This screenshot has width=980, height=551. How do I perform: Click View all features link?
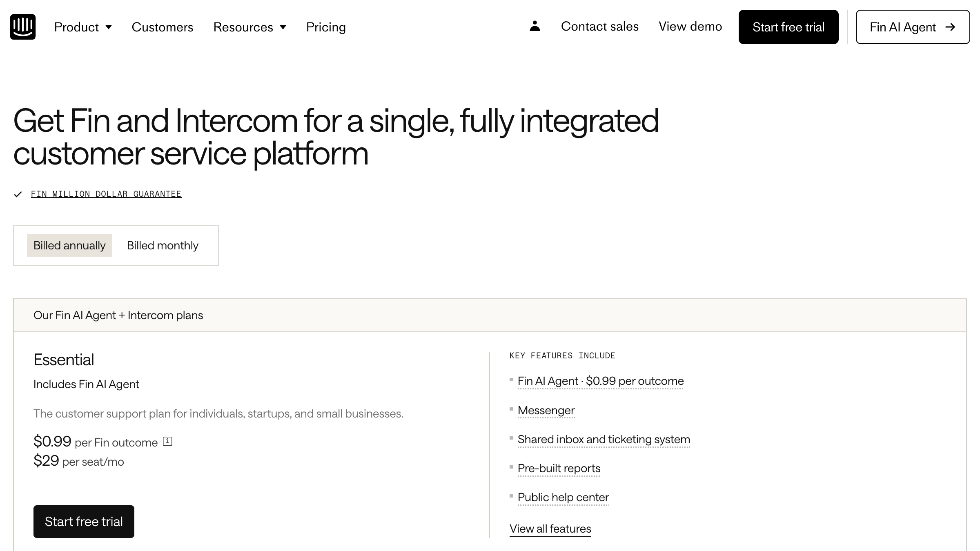[x=550, y=529]
